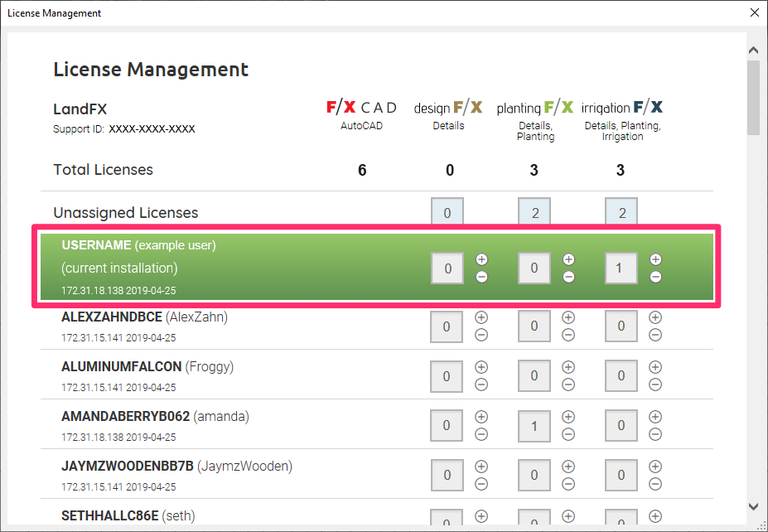
Task: Add an Irrigation F/X license to ALUMINUMFALCON
Action: [x=655, y=367]
